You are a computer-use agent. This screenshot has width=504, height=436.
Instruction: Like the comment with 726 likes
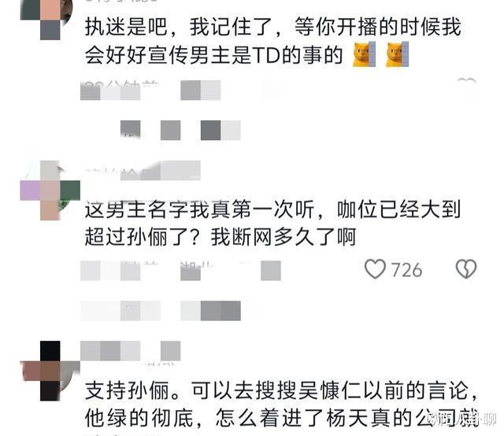375,269
